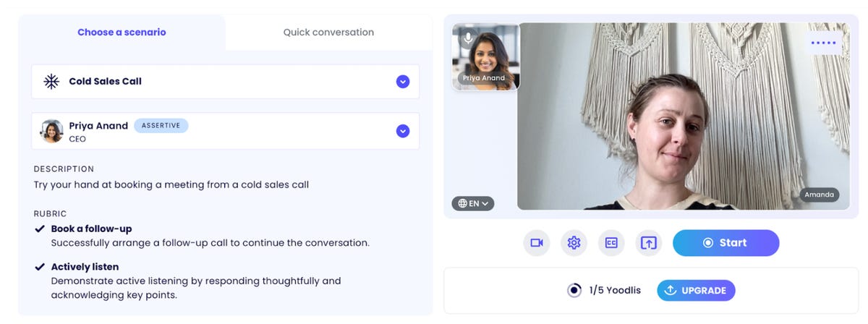This screenshot has height=324, width=868.
Task: Open the Priya Anand persona dropdown arrow
Action: [403, 131]
